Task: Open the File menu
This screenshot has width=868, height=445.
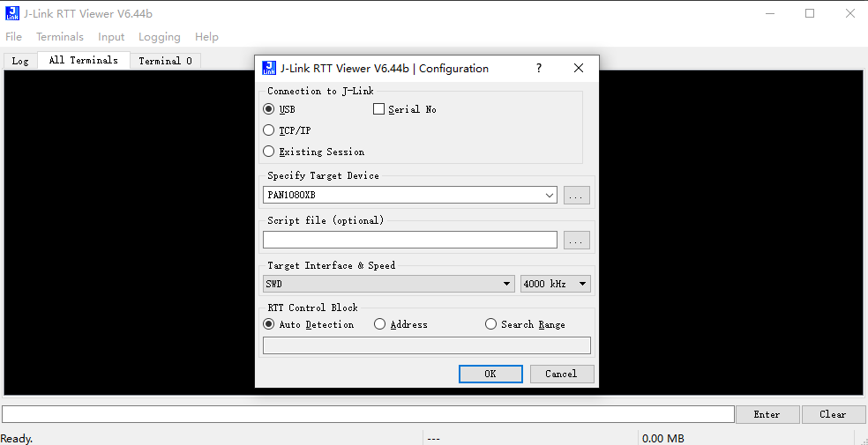Action: (x=13, y=37)
